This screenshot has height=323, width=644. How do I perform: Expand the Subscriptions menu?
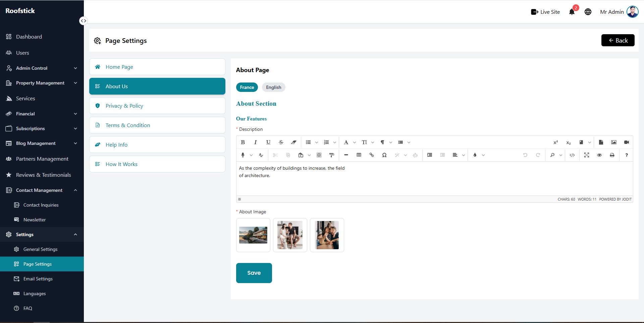(x=42, y=128)
